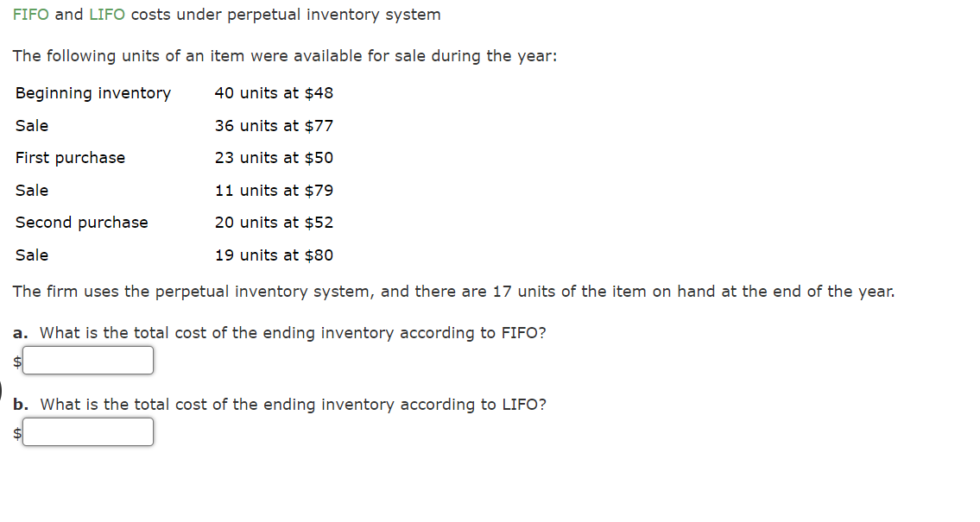980x522 pixels.
Task: Click the sentence mentioning 17 units on hand
Action: pos(453,291)
